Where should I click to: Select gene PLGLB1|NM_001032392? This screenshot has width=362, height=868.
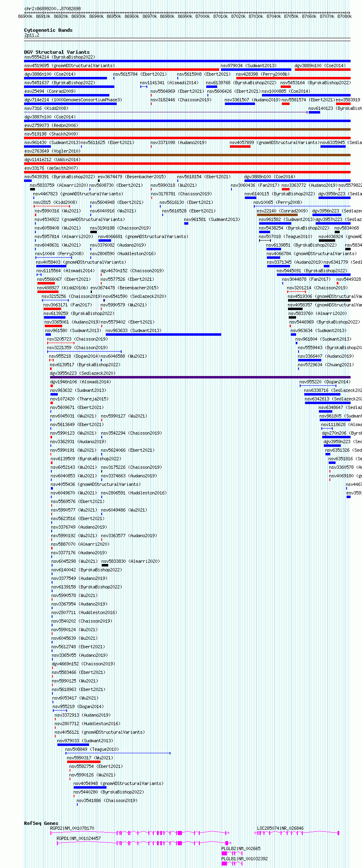pyautogui.click(x=232, y=864)
